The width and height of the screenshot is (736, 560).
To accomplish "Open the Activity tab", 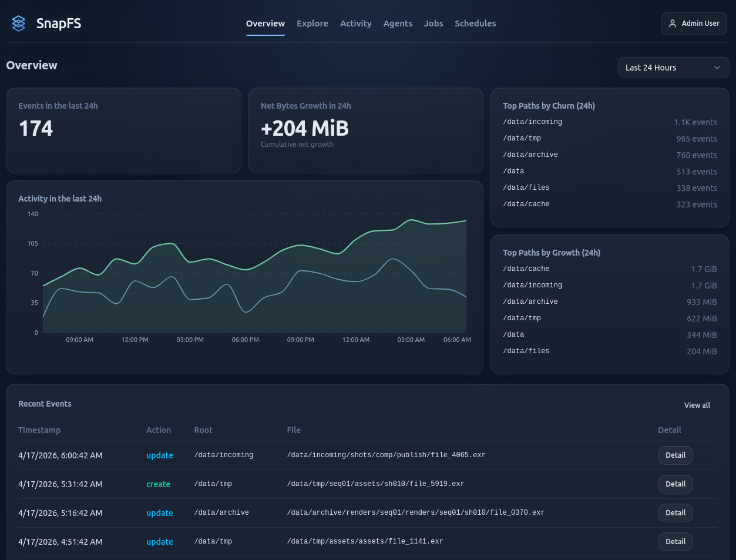I will pos(355,24).
